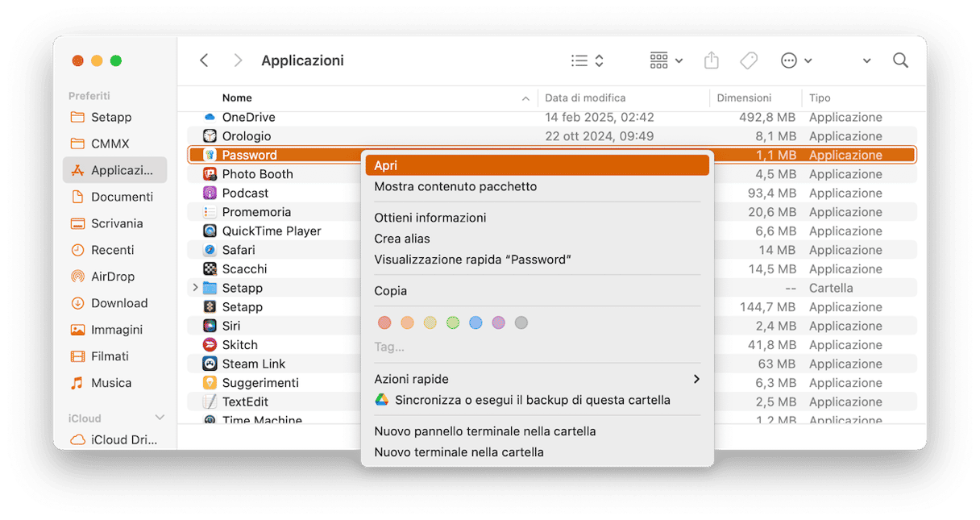Select the Password app icon
The image size is (980, 520).
click(x=210, y=155)
